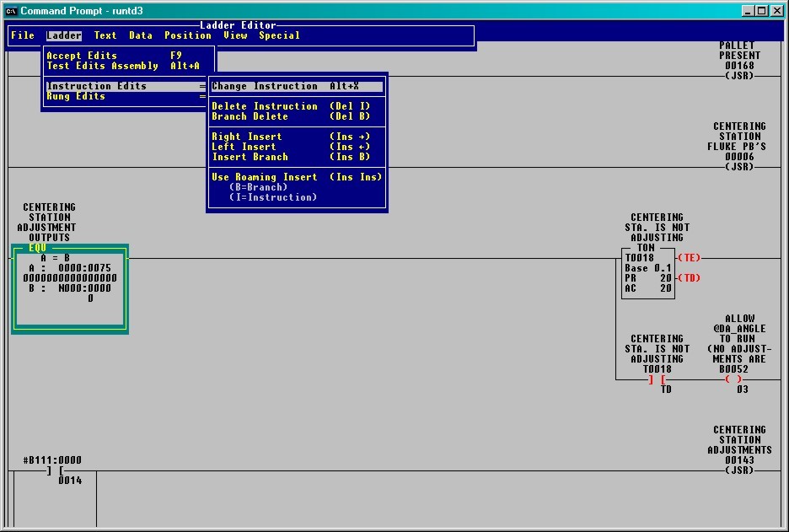789x532 pixels.
Task: Click the T0018 TD normally-open contact
Action: click(x=657, y=379)
